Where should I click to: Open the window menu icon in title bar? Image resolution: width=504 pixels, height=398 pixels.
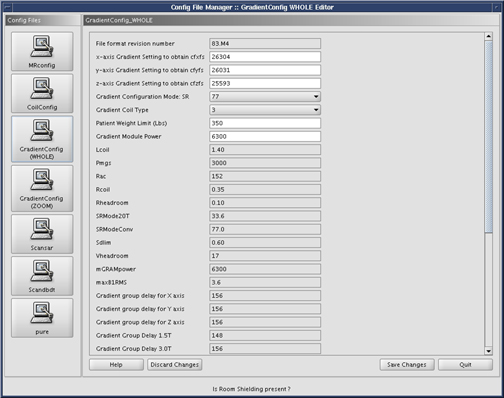pyautogui.click(x=7, y=7)
